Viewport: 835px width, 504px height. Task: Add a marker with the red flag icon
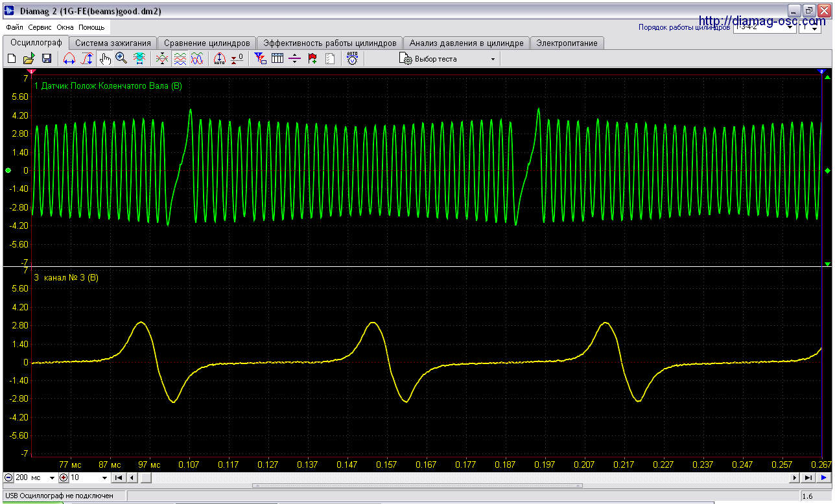tap(312, 59)
